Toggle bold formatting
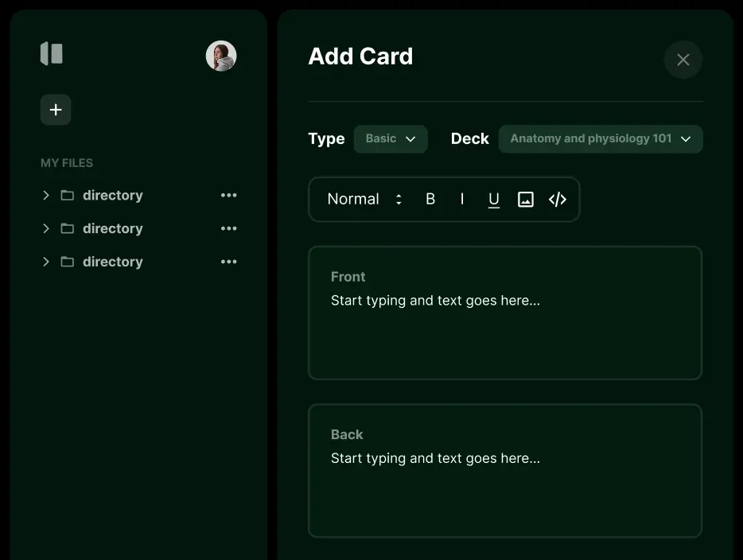Screen dimensions: 743x560 pyautogui.click(x=430, y=200)
